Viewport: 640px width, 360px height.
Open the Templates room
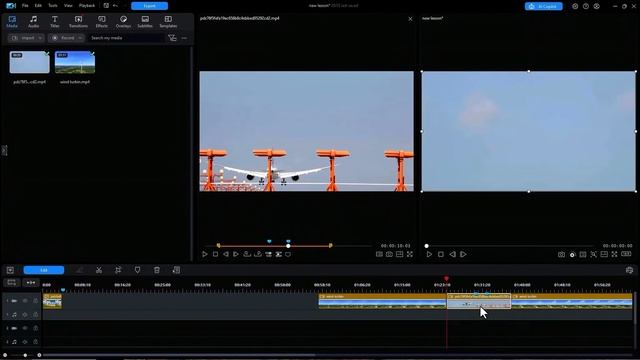click(168, 22)
